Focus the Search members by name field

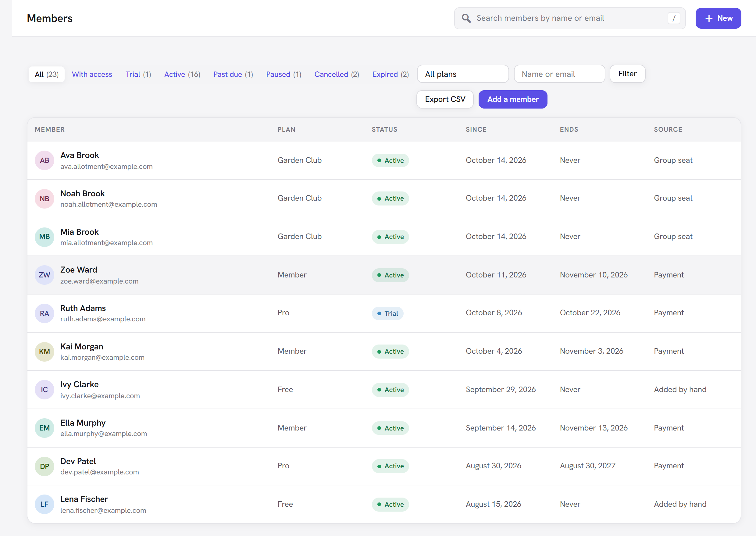tap(570, 18)
